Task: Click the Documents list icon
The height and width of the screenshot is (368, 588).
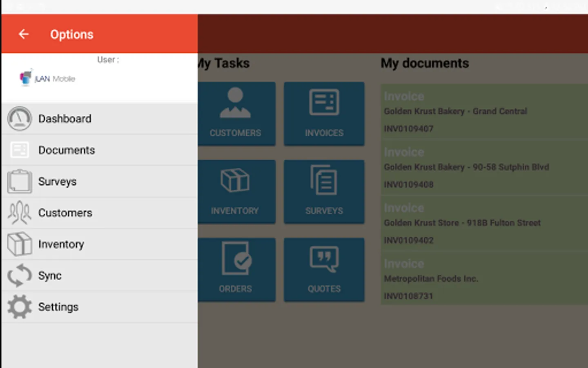Action: click(19, 150)
